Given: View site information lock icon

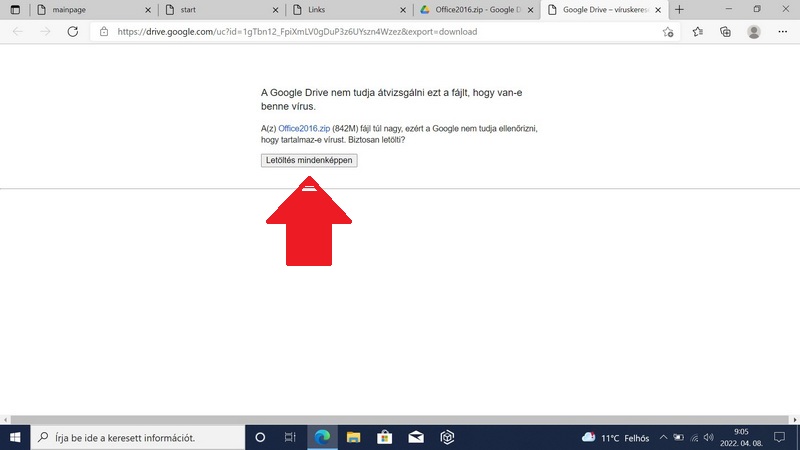Looking at the screenshot, I should (x=104, y=32).
